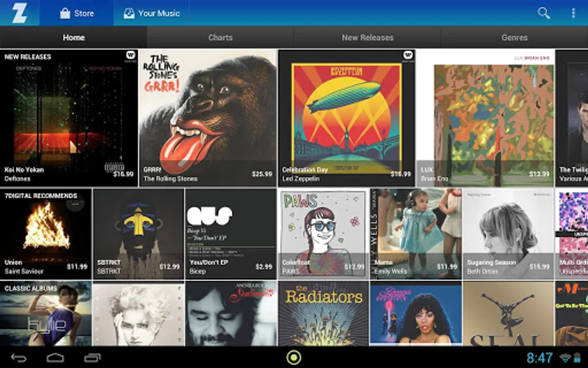Image resolution: width=588 pixels, height=368 pixels.
Task: Tap the $11.99 price on Mama
Action: (447, 267)
